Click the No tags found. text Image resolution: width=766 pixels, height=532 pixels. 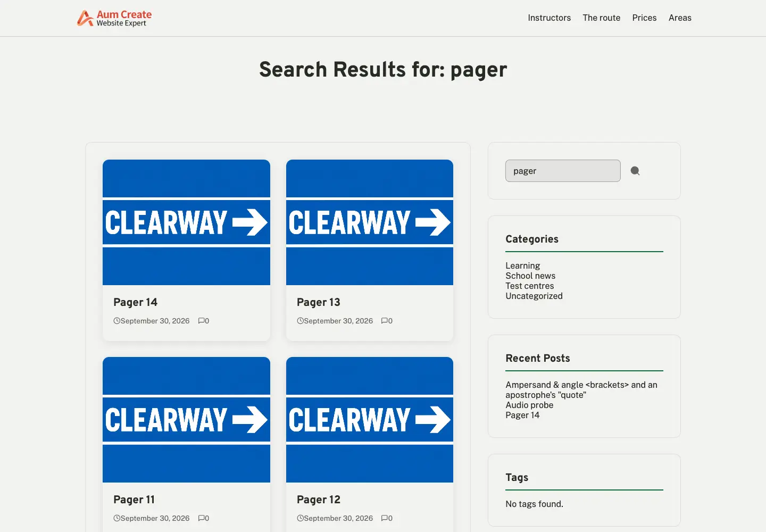click(x=534, y=504)
